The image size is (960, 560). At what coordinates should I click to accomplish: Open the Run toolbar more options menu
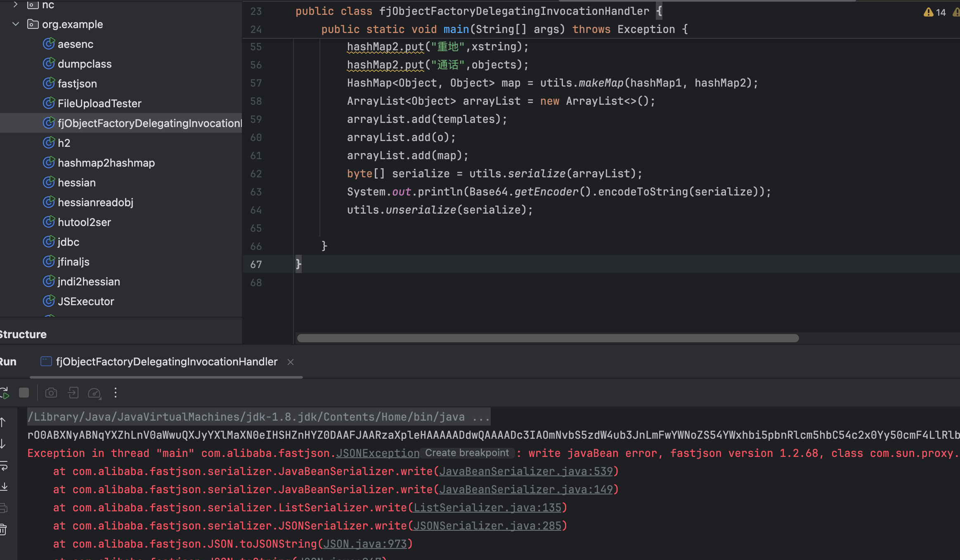coord(116,393)
